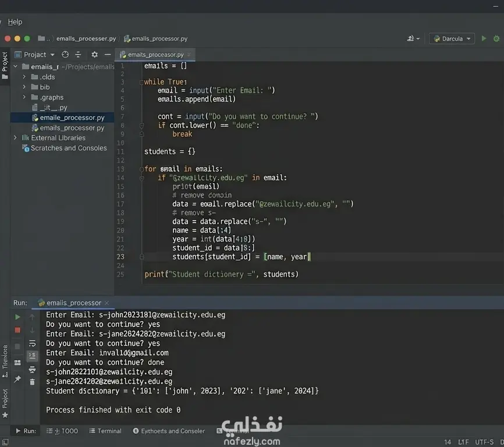Click the break statement on line 9
The image size is (504, 447).
[182, 134]
